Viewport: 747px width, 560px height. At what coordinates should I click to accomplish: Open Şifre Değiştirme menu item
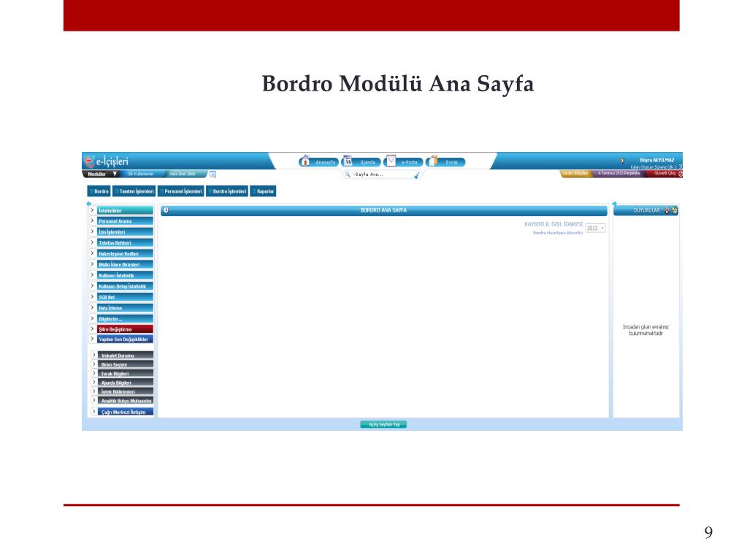[126, 329]
